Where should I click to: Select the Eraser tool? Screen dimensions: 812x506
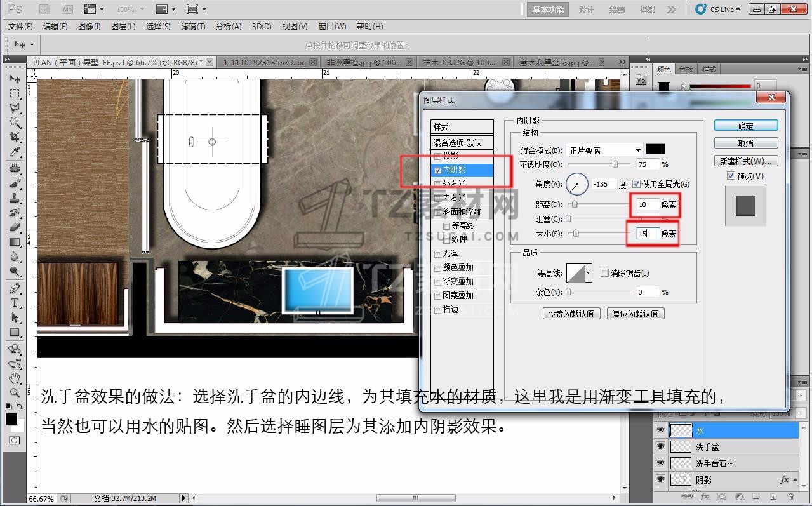tap(14, 228)
